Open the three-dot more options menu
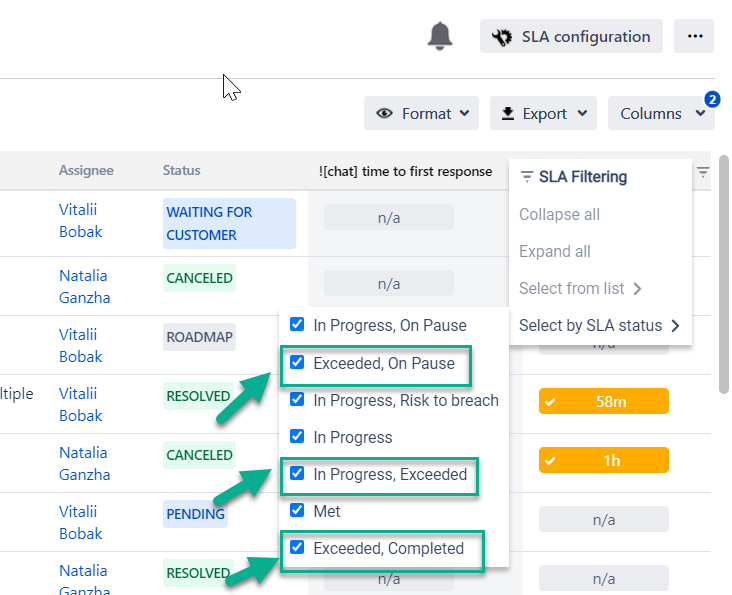732x595 pixels. [694, 36]
